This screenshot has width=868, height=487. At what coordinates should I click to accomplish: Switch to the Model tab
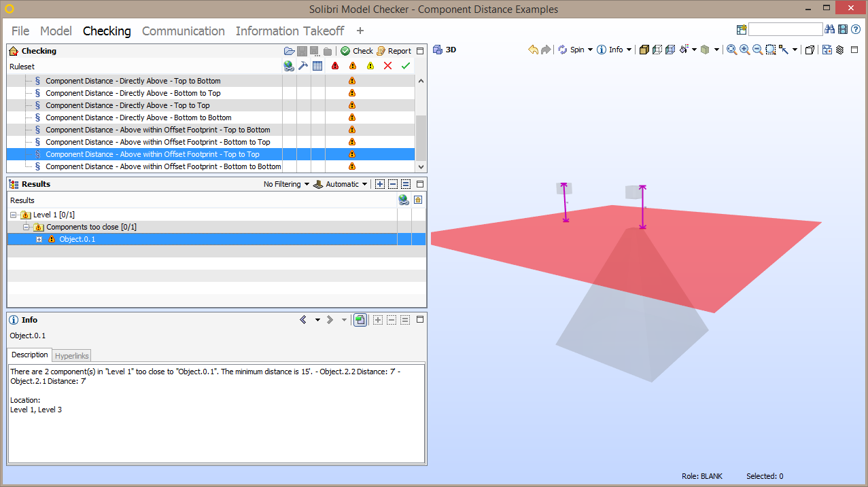point(56,31)
